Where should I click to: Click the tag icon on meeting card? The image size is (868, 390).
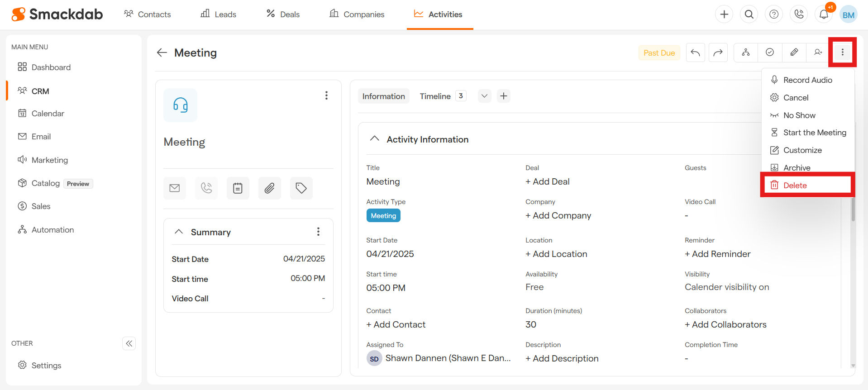coord(301,188)
